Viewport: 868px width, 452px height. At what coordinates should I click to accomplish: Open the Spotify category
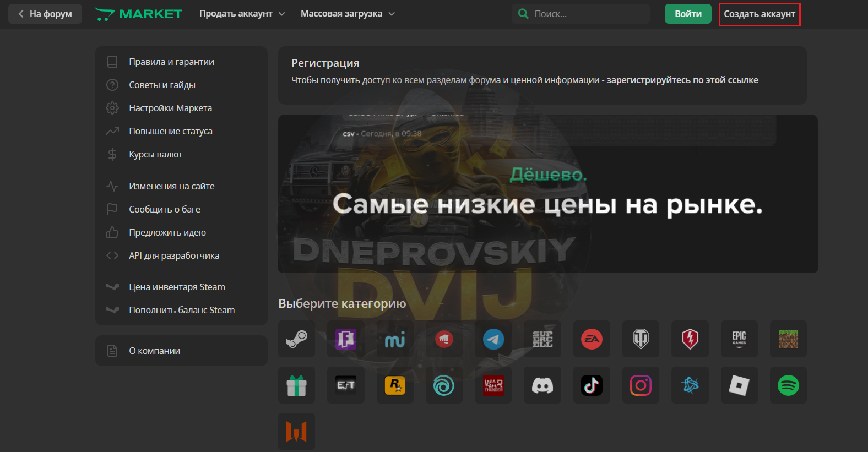(788, 385)
